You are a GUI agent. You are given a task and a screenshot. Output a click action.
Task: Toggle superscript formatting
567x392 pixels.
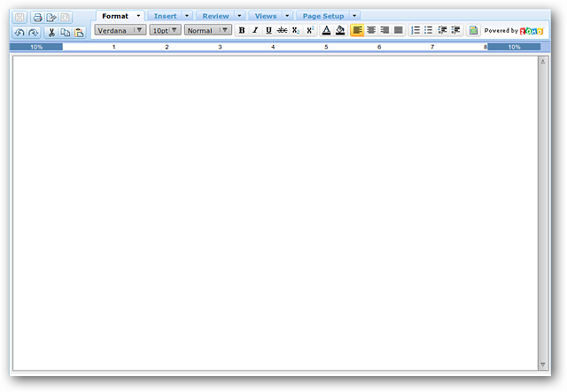click(310, 30)
